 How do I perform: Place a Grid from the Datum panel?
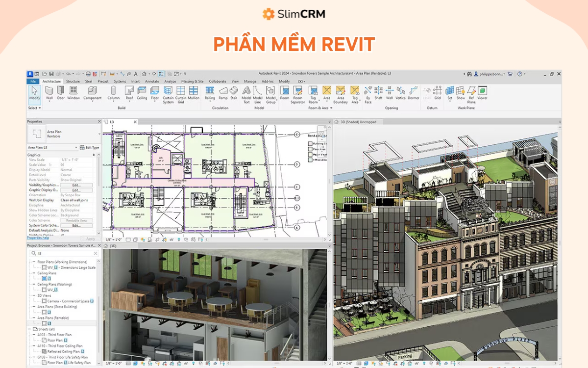click(437, 93)
